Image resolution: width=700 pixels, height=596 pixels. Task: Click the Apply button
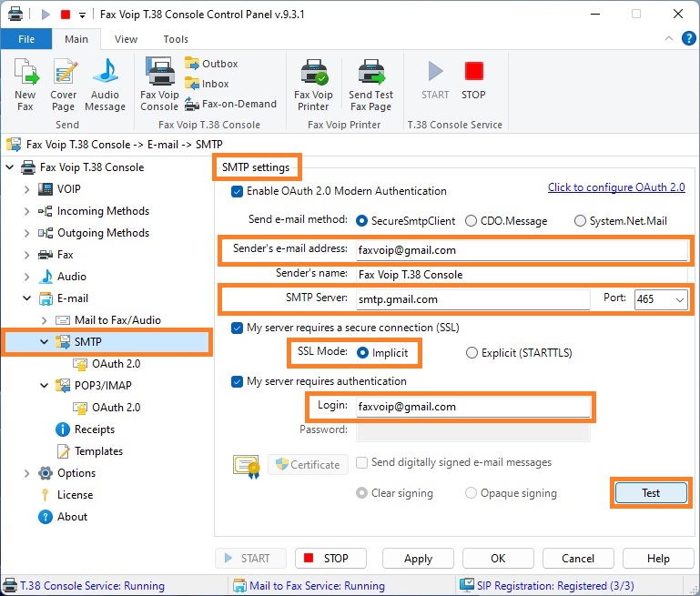click(418, 559)
